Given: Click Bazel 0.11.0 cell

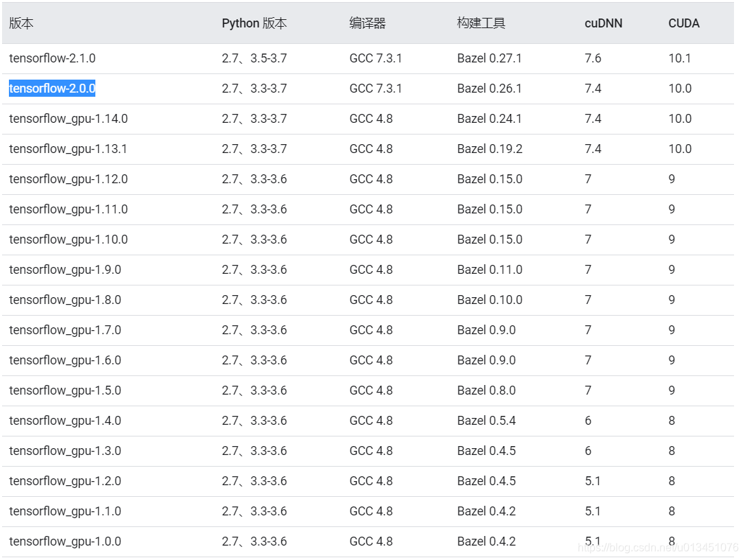Looking at the screenshot, I should pos(490,270).
